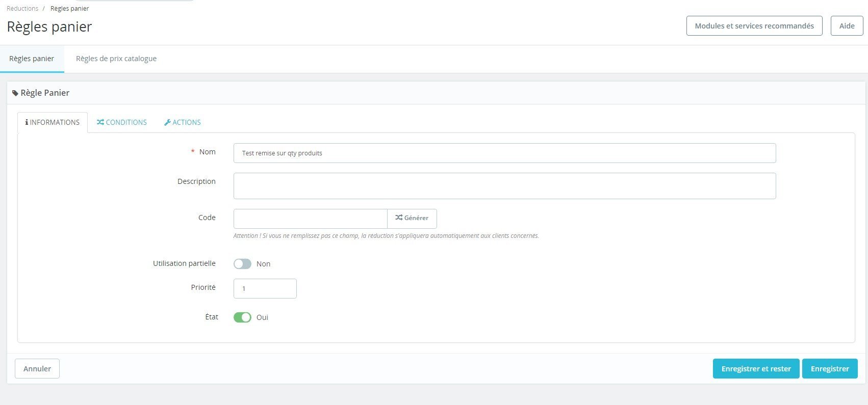Open the Actions tab
Image resolution: width=868 pixels, height=405 pixels.
183,122
